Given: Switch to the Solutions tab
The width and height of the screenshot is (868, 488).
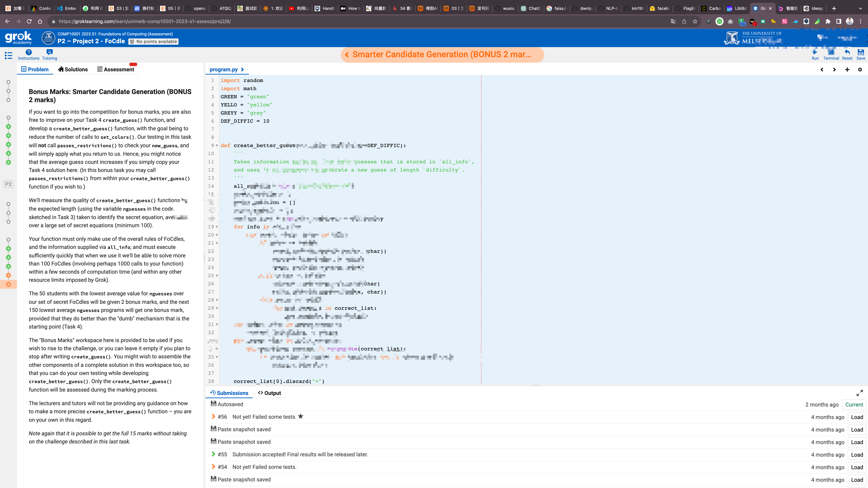Looking at the screenshot, I should (x=73, y=69).
